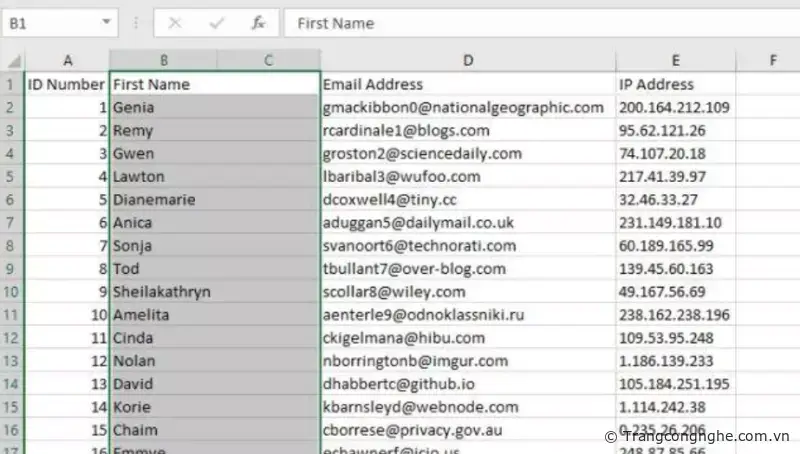Select the ID Number header cell

[67, 84]
